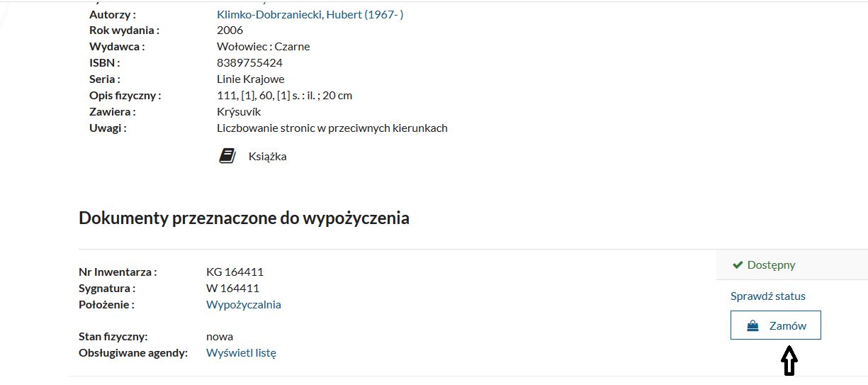
Task: Click the Dostępny status label
Action: tap(771, 265)
